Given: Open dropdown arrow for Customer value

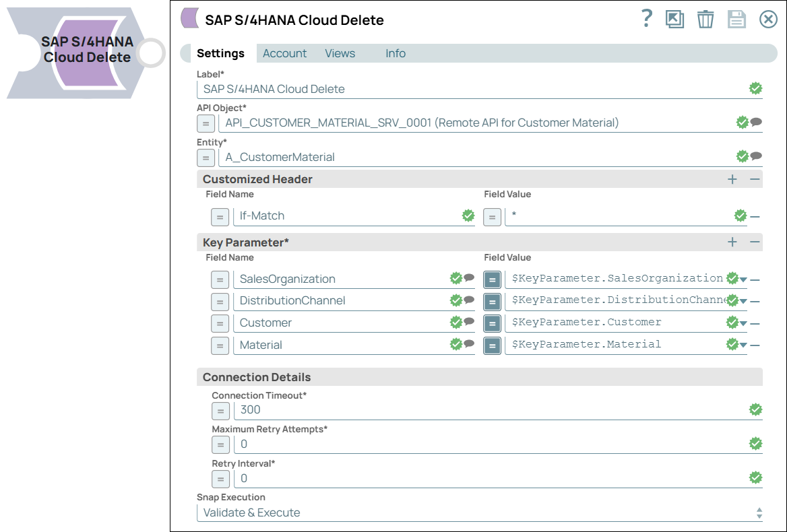Looking at the screenshot, I should click(x=743, y=323).
